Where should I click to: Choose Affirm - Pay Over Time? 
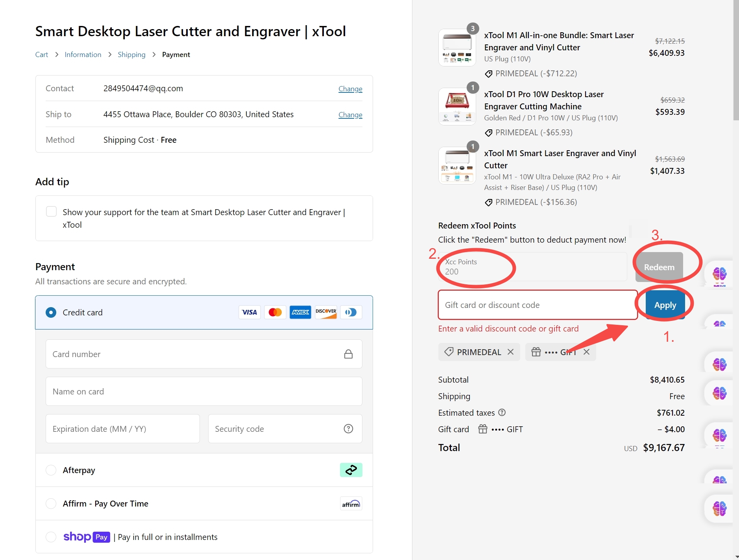pos(51,503)
